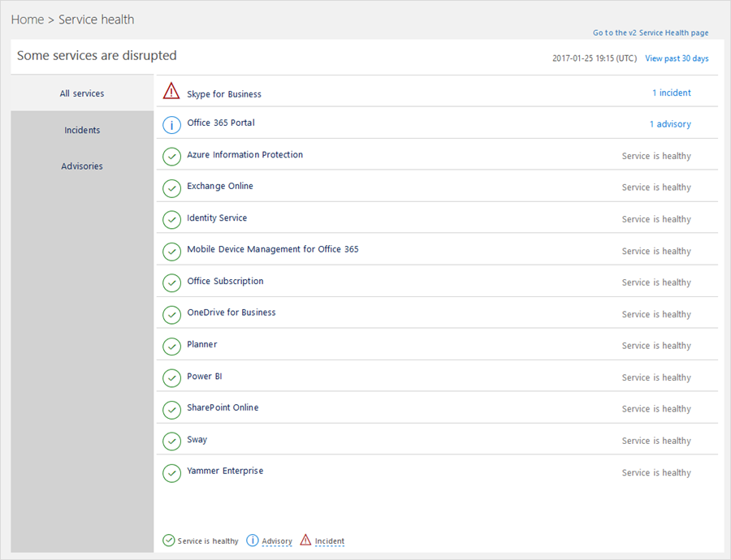Click the Incident triangle icon in the legend

click(305, 541)
